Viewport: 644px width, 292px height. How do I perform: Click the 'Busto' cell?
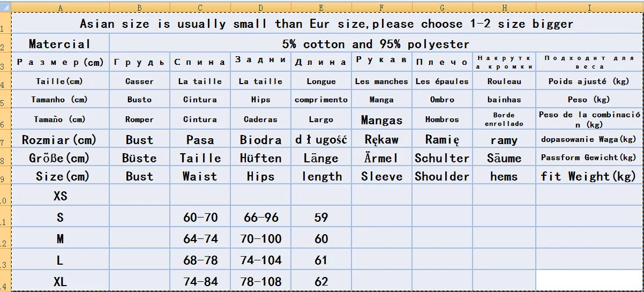point(140,99)
